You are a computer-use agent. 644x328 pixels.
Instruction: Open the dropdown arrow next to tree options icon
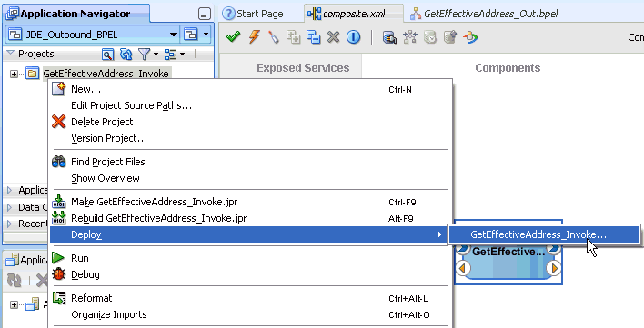tap(182, 55)
